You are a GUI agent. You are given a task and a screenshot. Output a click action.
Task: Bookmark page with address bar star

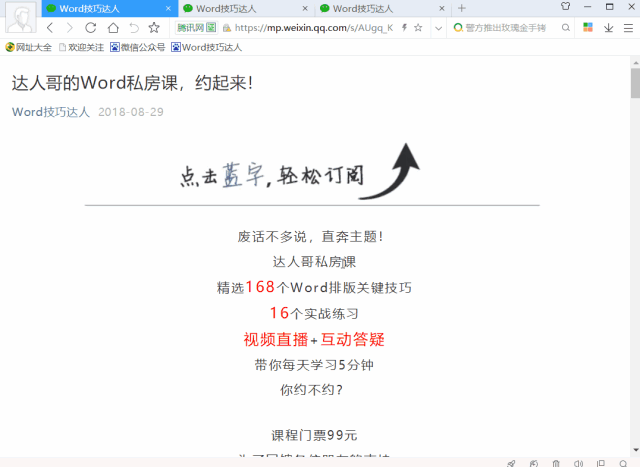[x=418, y=27]
